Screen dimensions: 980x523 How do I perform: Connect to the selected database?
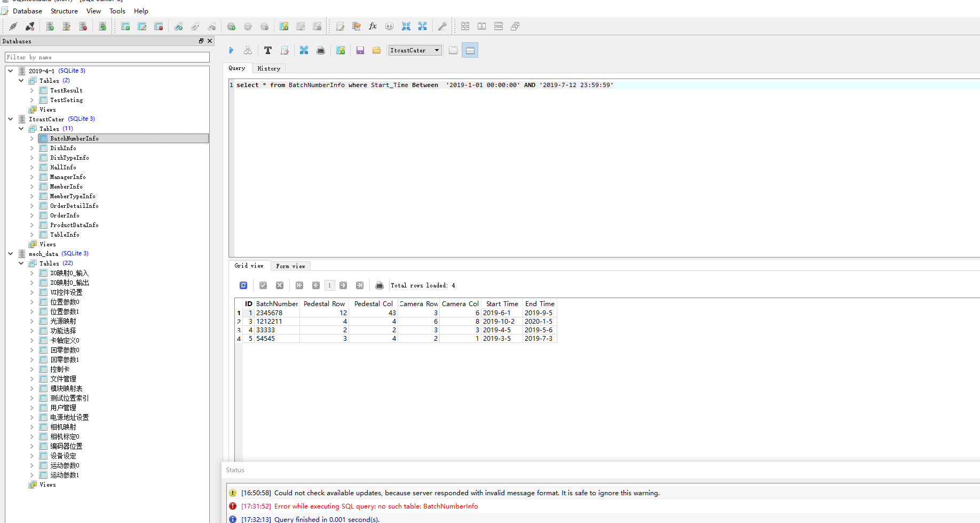[13, 26]
